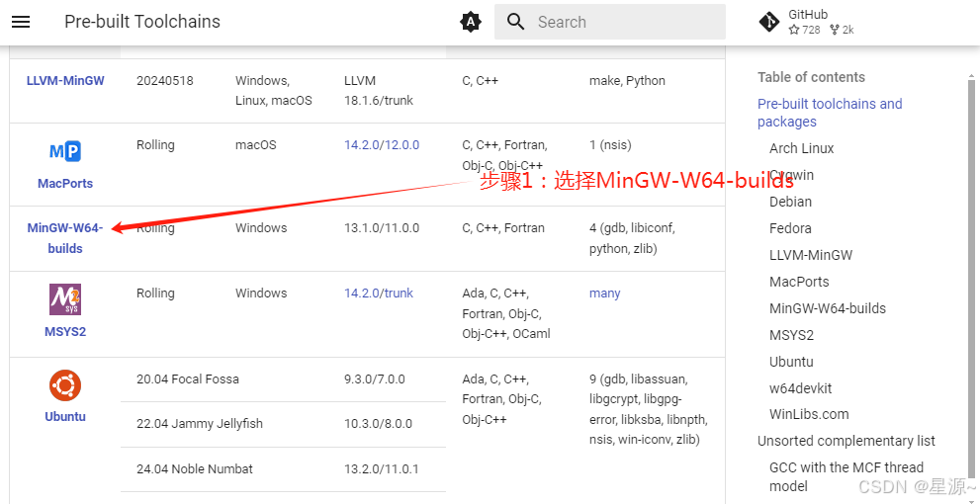Open 'GCC with the MCF thread model'

[846, 476]
